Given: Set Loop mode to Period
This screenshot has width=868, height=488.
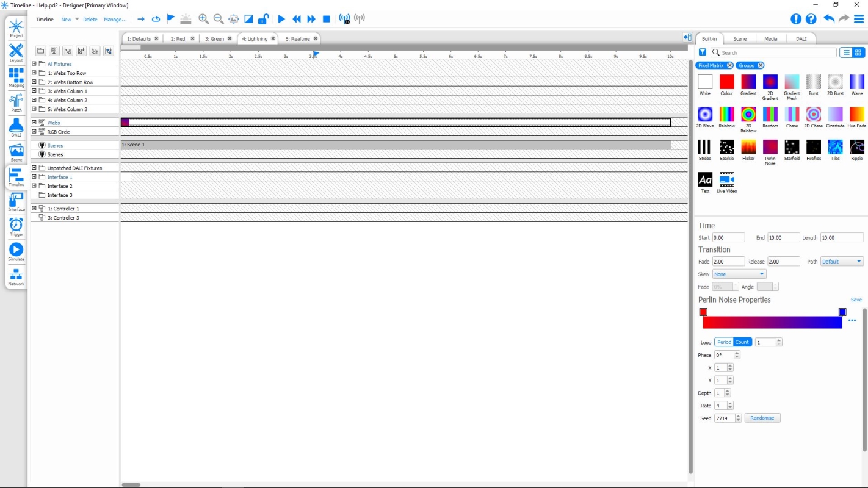Looking at the screenshot, I should (x=724, y=342).
